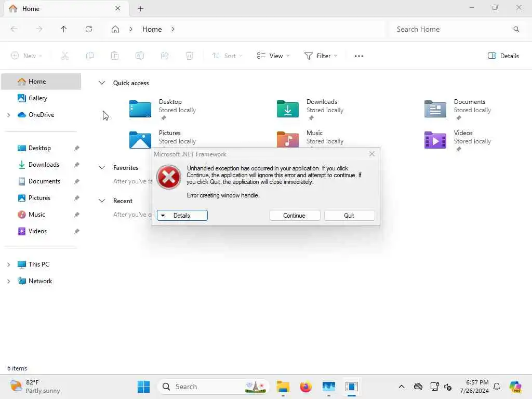Open File Explorer from the taskbar
Viewport: 532px width, 399px height.
(283, 387)
